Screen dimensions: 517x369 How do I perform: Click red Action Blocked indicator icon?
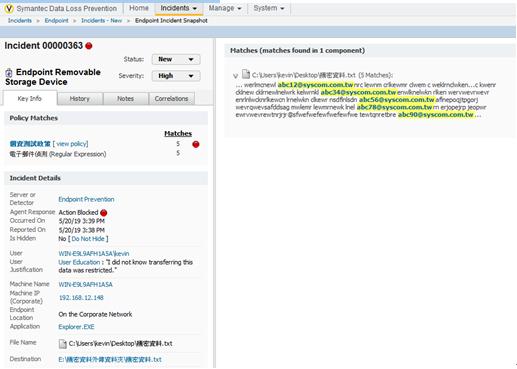pyautogui.click(x=104, y=213)
